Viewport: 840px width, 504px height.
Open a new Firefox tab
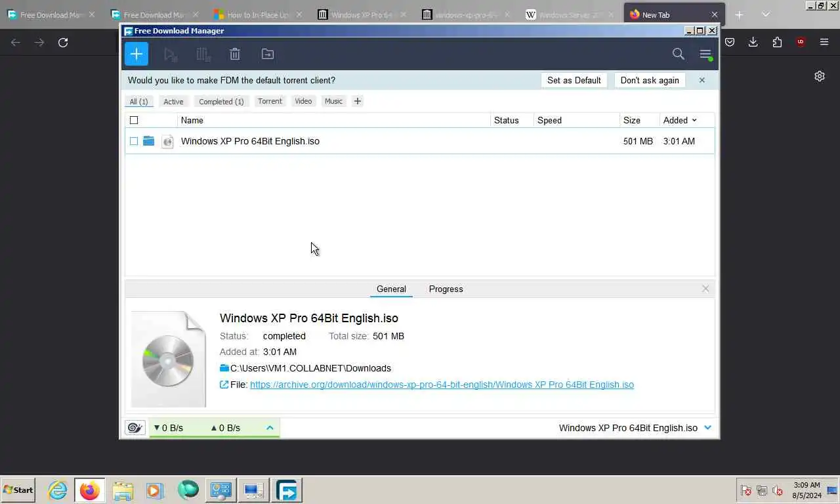coord(739,14)
